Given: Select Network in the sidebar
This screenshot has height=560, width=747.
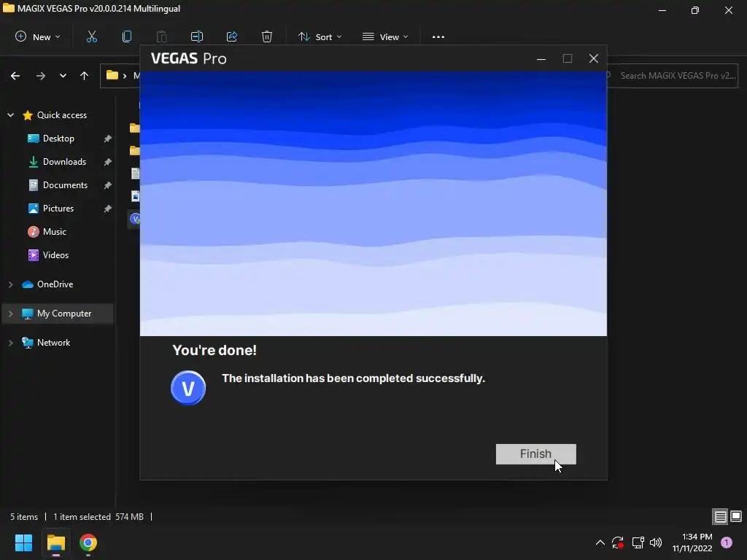Looking at the screenshot, I should click(x=53, y=343).
